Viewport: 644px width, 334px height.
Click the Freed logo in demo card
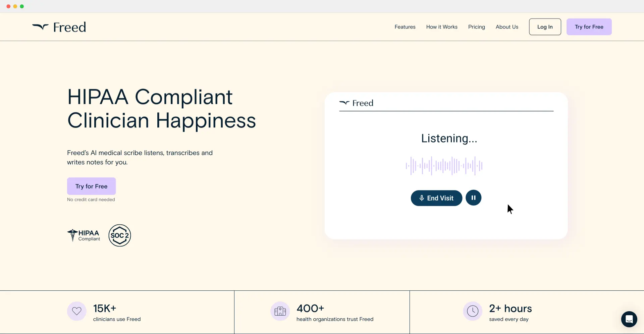coord(356,103)
